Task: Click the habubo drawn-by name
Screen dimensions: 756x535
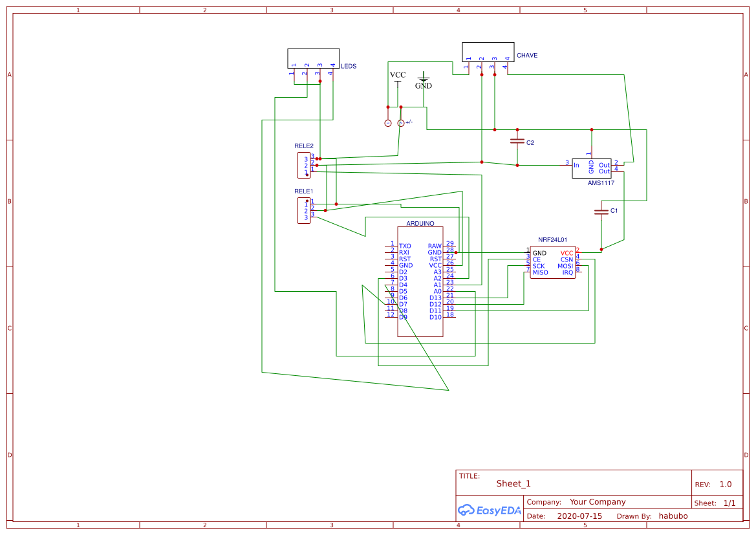Action: 673,516
